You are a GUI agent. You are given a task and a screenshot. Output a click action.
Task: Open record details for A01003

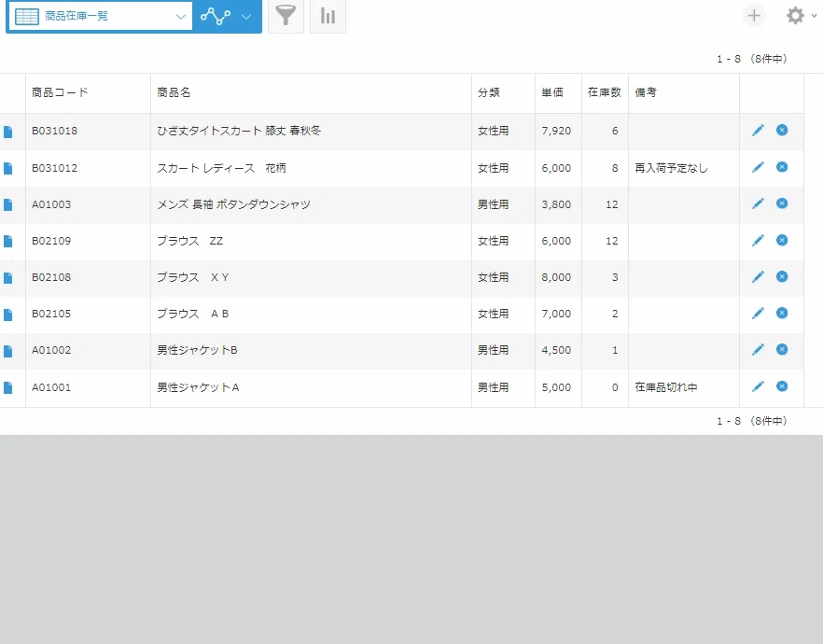pyautogui.click(x=7, y=204)
